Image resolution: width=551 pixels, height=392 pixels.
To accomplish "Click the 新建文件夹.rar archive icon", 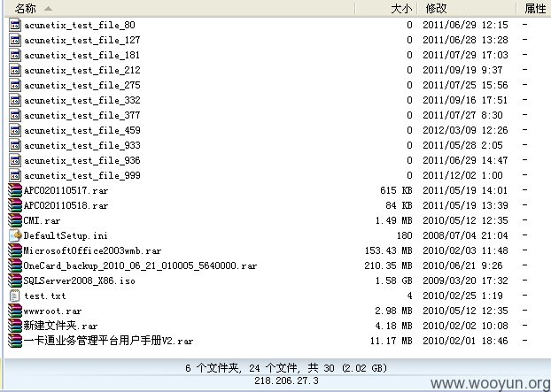I will (x=15, y=326).
